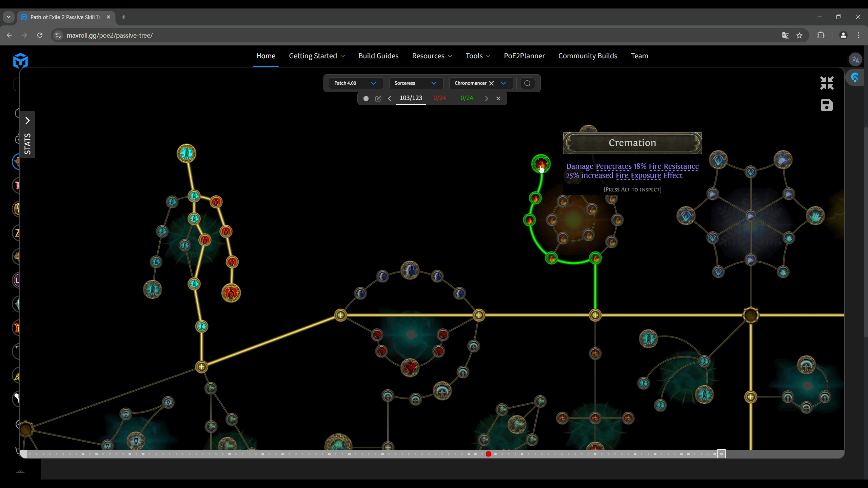Exit fullscreen tree view with collapse arrows
Image resolution: width=868 pixels, height=488 pixels.
pos(827,83)
